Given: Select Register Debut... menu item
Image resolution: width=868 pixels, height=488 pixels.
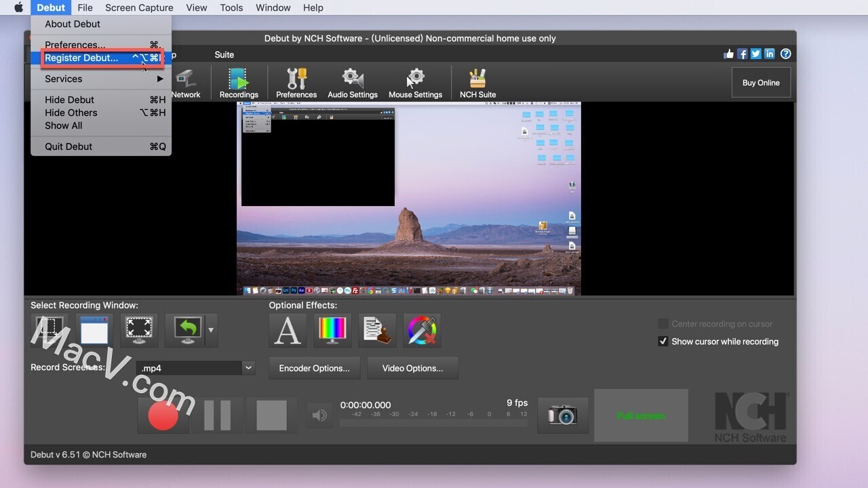Looking at the screenshot, I should (x=101, y=58).
